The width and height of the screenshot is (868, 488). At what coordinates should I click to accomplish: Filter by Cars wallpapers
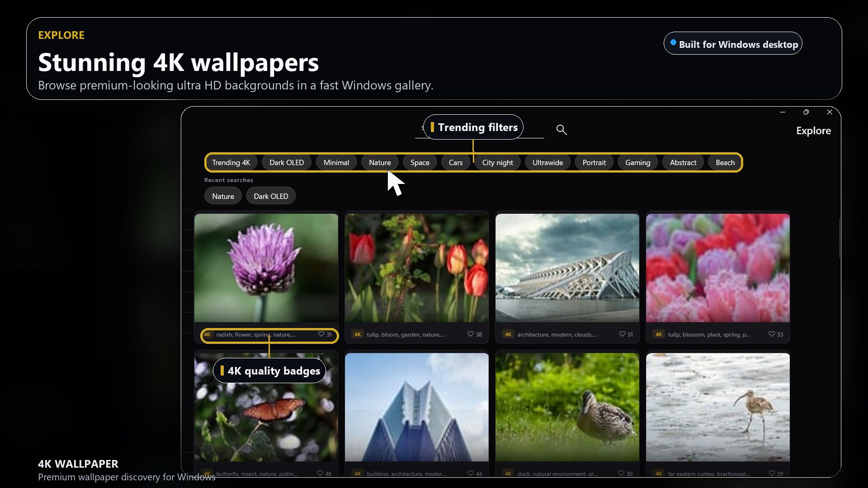(x=456, y=163)
